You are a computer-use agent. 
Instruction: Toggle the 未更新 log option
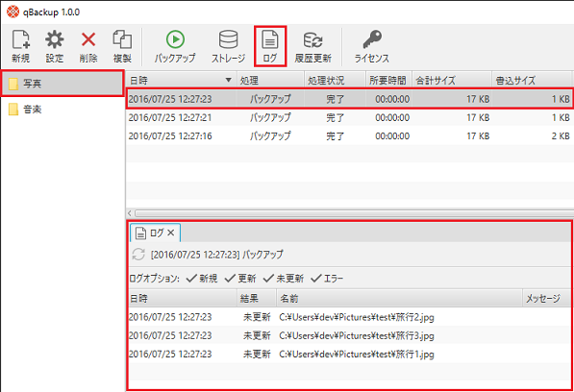click(x=284, y=279)
